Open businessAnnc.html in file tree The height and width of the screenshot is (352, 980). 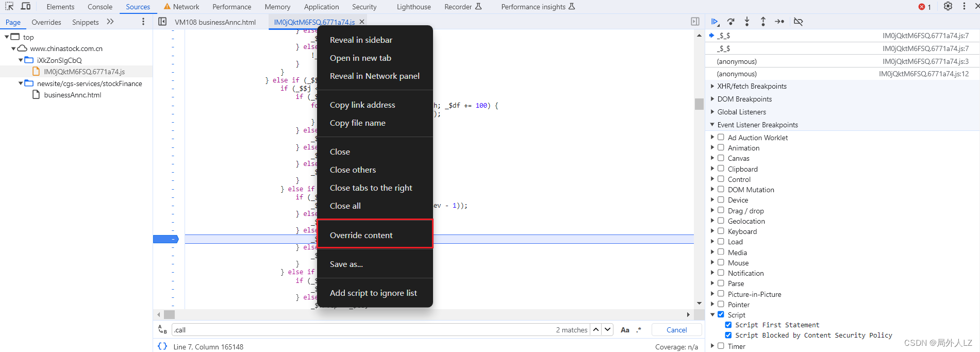pos(73,95)
